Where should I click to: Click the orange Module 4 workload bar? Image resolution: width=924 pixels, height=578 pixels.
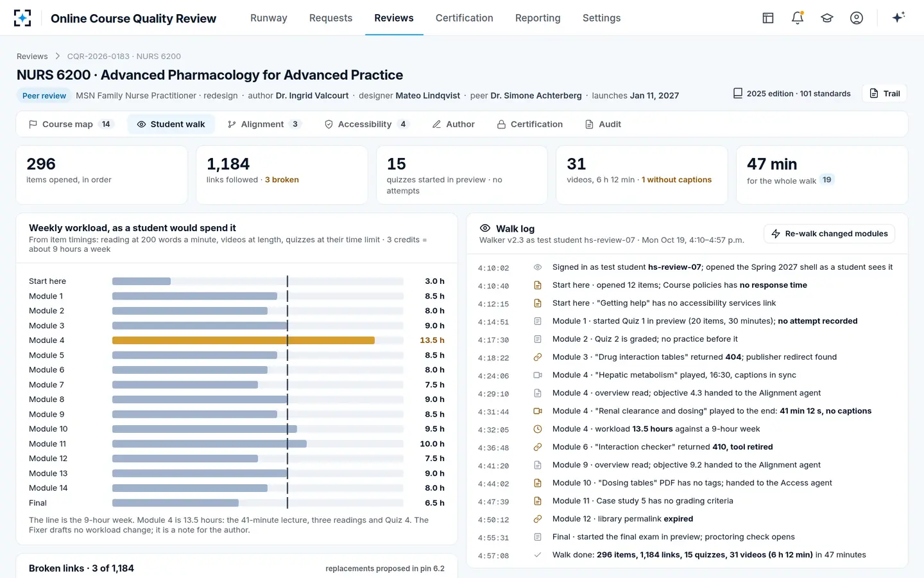coord(243,340)
